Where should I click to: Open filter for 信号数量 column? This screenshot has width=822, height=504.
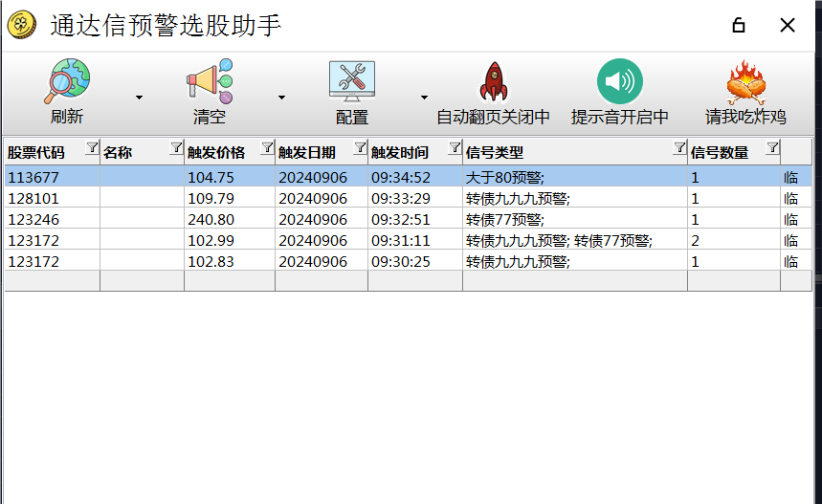pos(772,147)
